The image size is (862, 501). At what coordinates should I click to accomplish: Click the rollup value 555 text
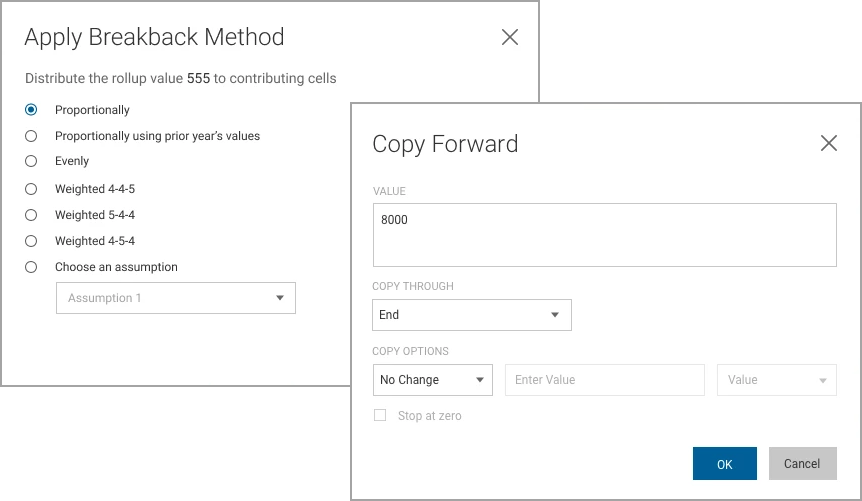(198, 79)
